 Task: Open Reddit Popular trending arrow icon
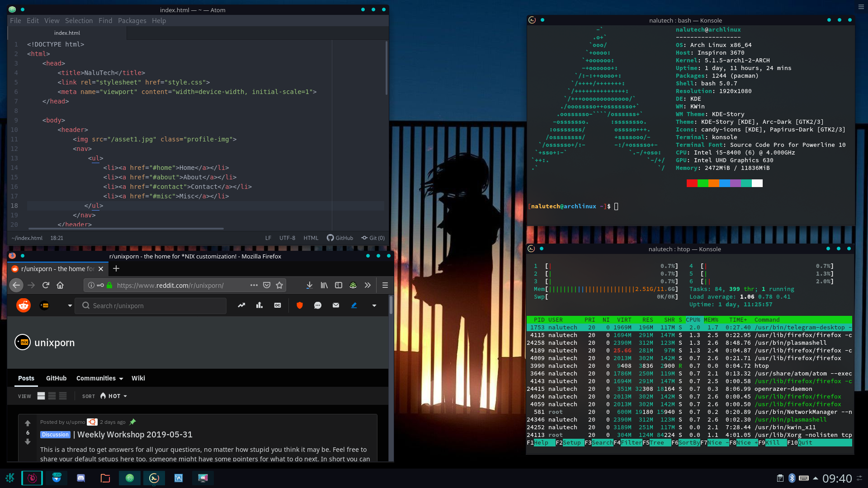(241, 305)
